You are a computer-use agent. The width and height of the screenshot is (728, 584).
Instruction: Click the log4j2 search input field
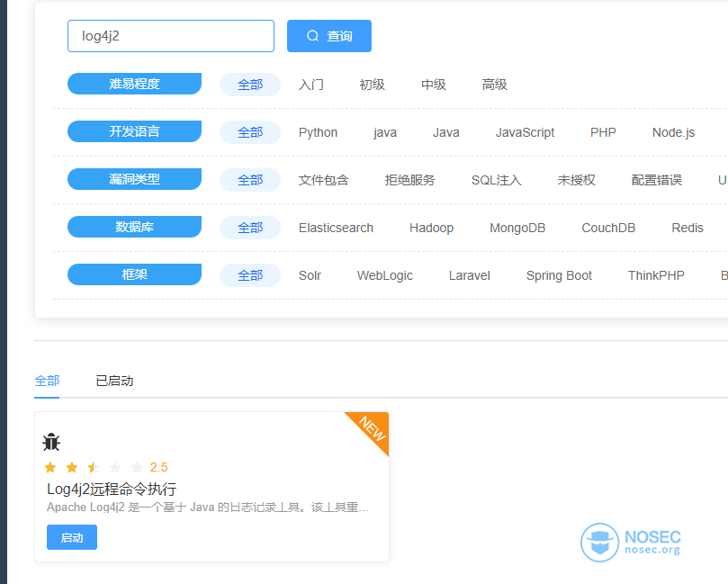(x=171, y=36)
